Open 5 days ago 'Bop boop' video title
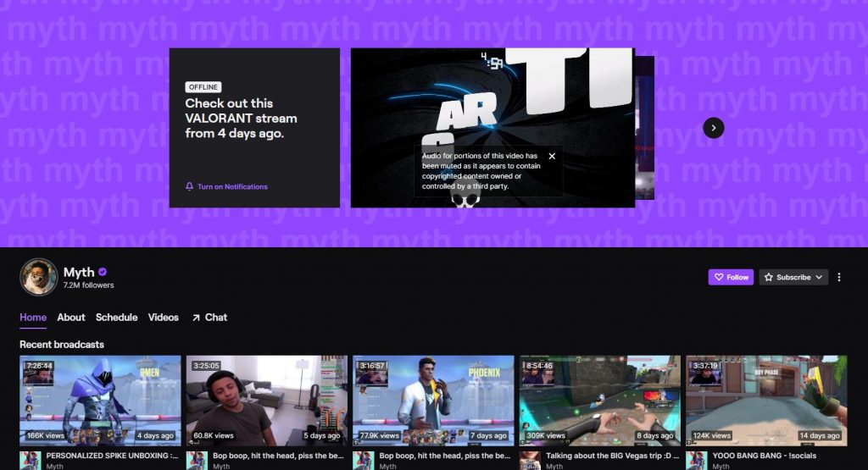The height and width of the screenshot is (470, 868). point(278,456)
